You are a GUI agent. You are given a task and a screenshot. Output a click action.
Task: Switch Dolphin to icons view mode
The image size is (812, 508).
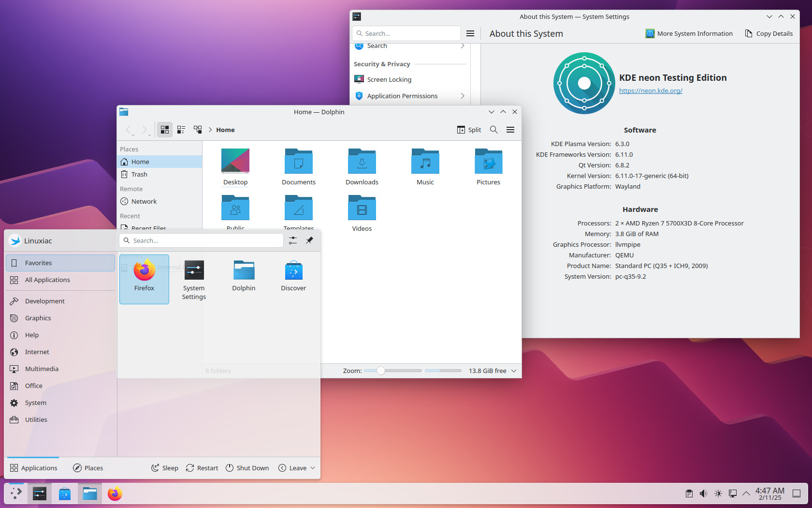[165, 130]
